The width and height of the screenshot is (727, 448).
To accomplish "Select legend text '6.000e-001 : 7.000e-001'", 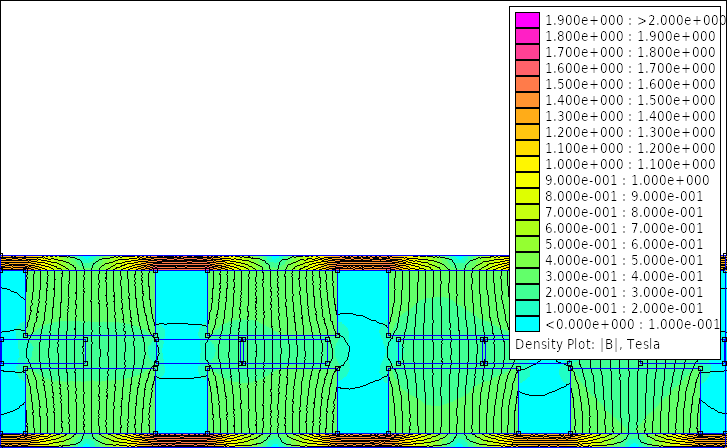I will 624,228.
